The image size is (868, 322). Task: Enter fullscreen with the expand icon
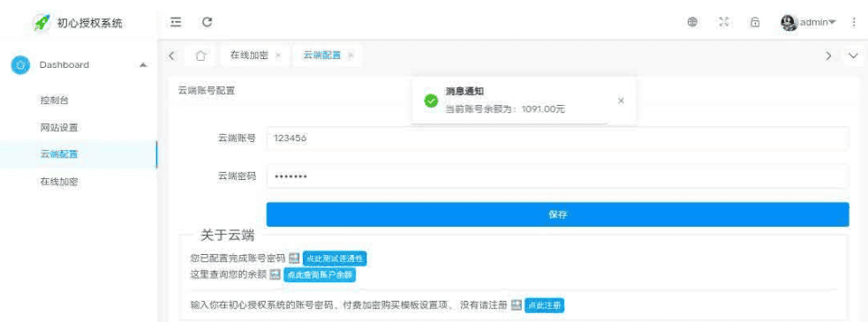[x=723, y=22]
